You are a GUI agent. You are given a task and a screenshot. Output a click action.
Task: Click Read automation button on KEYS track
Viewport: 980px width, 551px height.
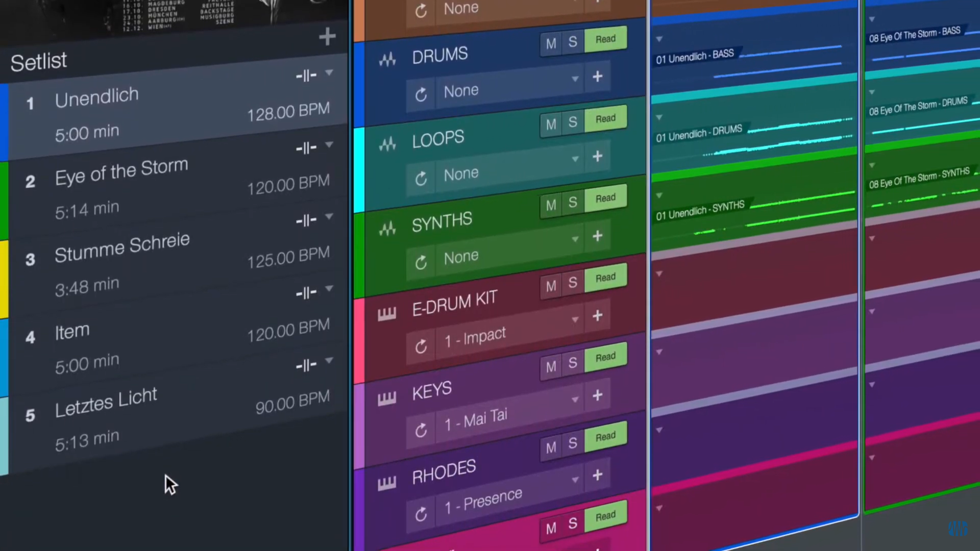605,357
